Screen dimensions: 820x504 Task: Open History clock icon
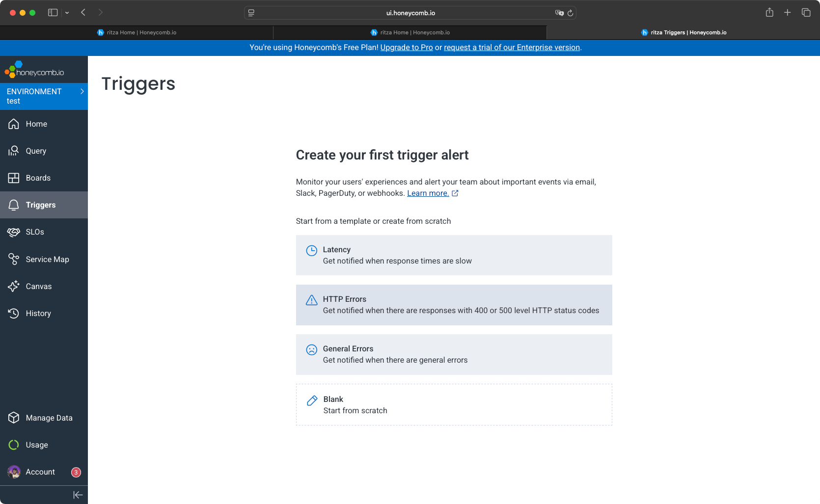(13, 313)
